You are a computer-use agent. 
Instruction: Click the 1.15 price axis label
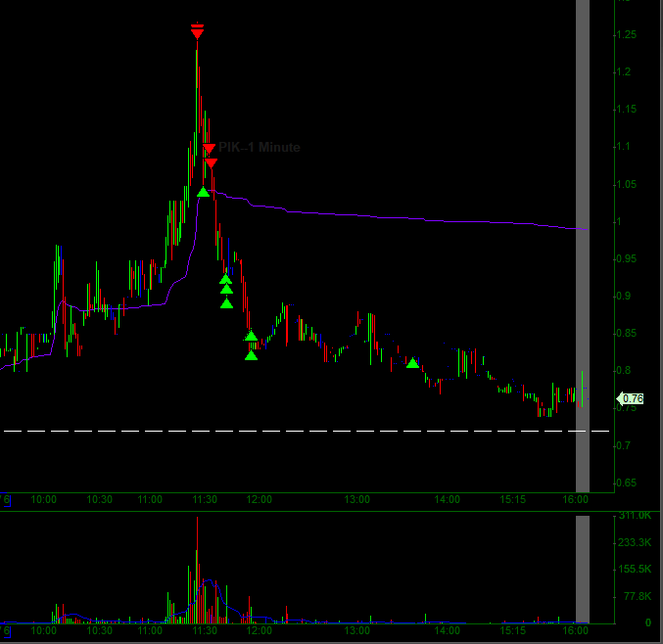click(626, 109)
